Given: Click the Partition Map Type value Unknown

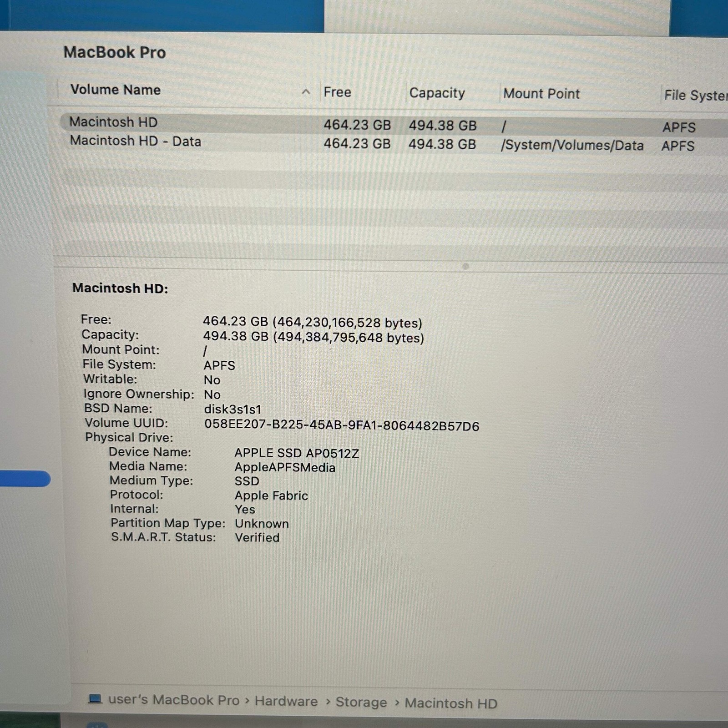Looking at the screenshot, I should coord(262,523).
